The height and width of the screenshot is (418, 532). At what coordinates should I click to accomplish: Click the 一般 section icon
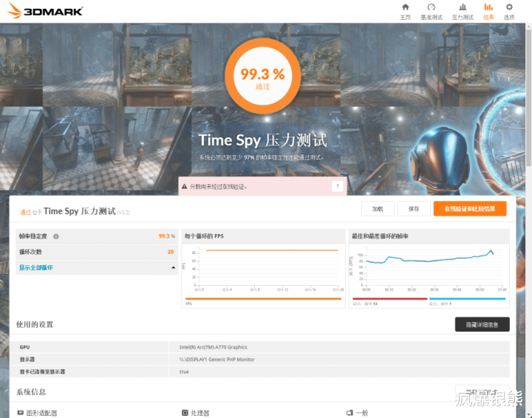coord(349,413)
